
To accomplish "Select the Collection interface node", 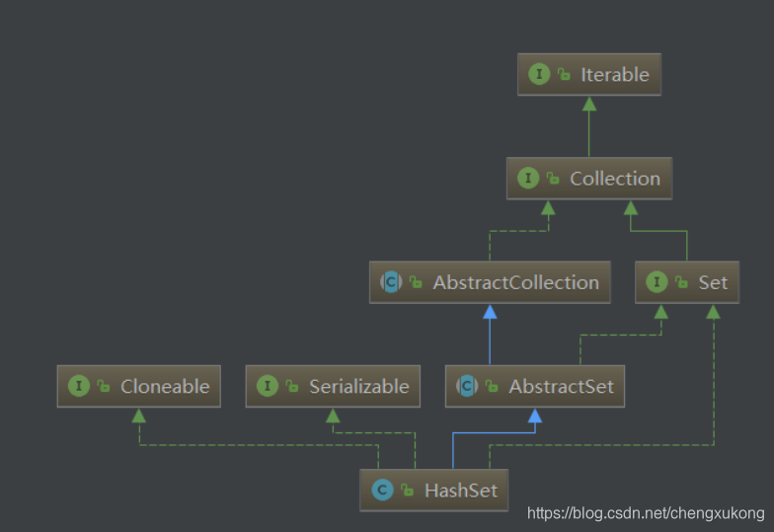I will click(x=589, y=178).
